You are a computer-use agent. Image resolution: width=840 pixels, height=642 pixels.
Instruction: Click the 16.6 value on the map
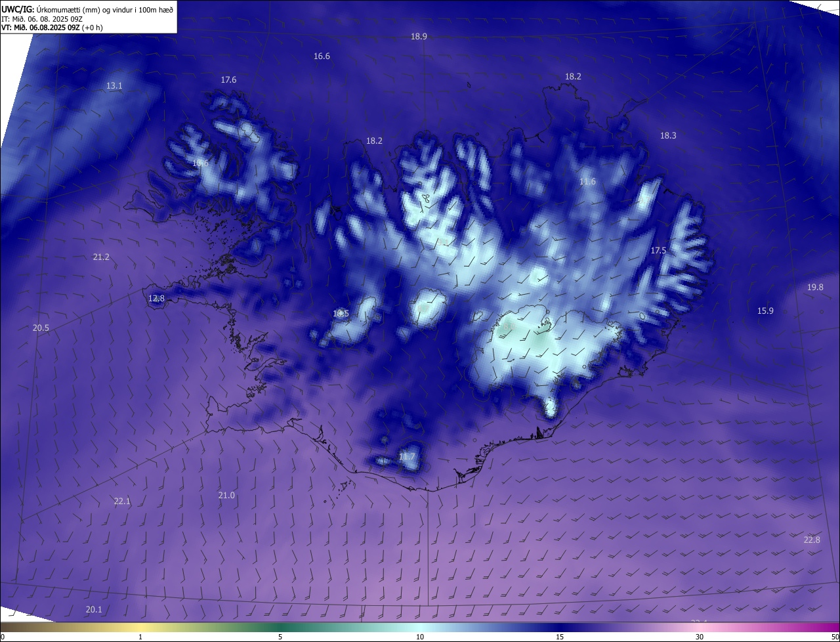(x=322, y=56)
